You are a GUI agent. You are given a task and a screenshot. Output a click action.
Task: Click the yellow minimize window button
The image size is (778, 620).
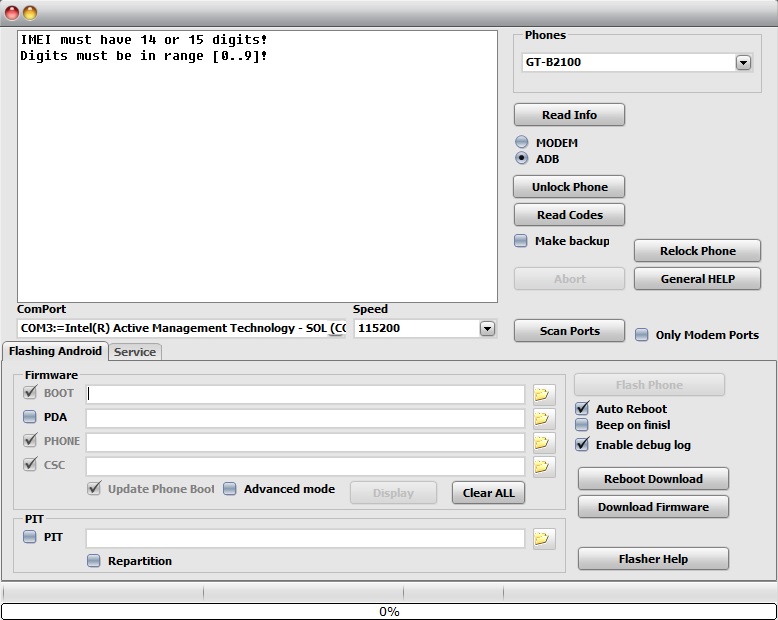(30, 12)
